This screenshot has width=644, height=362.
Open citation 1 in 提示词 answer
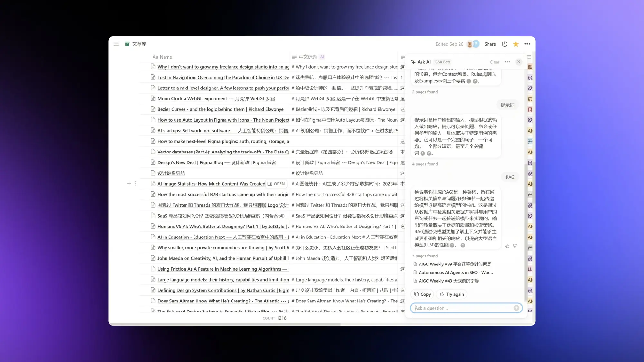tap(422, 153)
